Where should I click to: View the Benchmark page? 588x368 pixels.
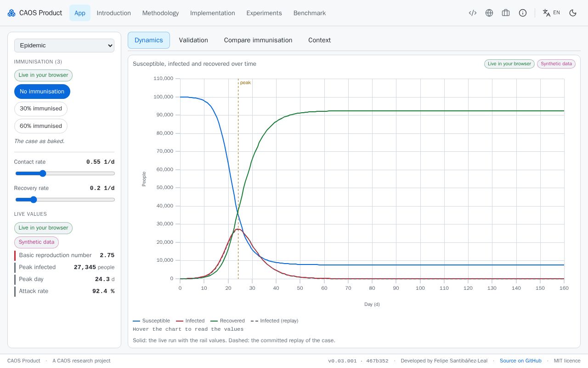click(x=310, y=13)
